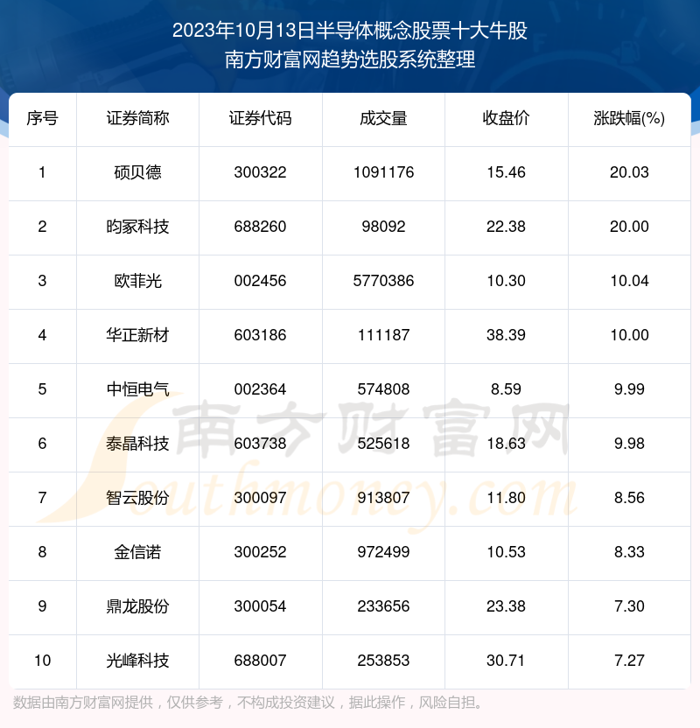Image resolution: width=700 pixels, height=728 pixels.
Task: Click stock code 300322
Action: coord(261,172)
